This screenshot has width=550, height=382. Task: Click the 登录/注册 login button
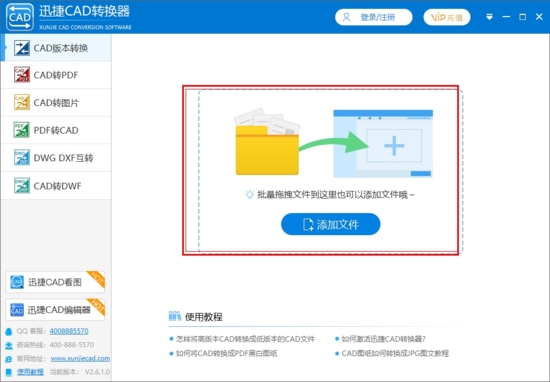[x=374, y=17]
